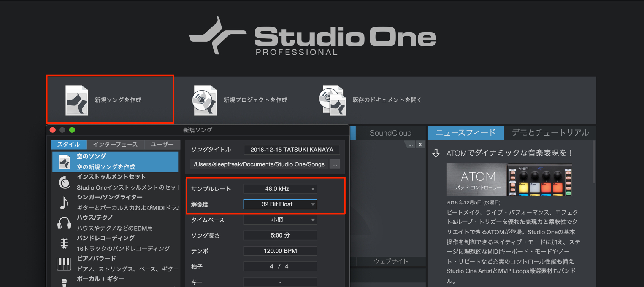Select the バンドレコーディング microphone icon
644x287 pixels.
point(64,244)
